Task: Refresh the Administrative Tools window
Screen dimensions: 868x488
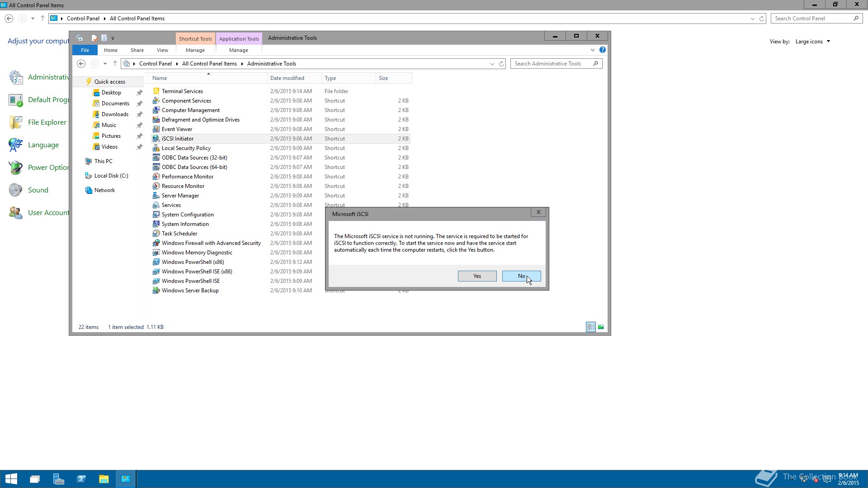Action: coord(501,64)
